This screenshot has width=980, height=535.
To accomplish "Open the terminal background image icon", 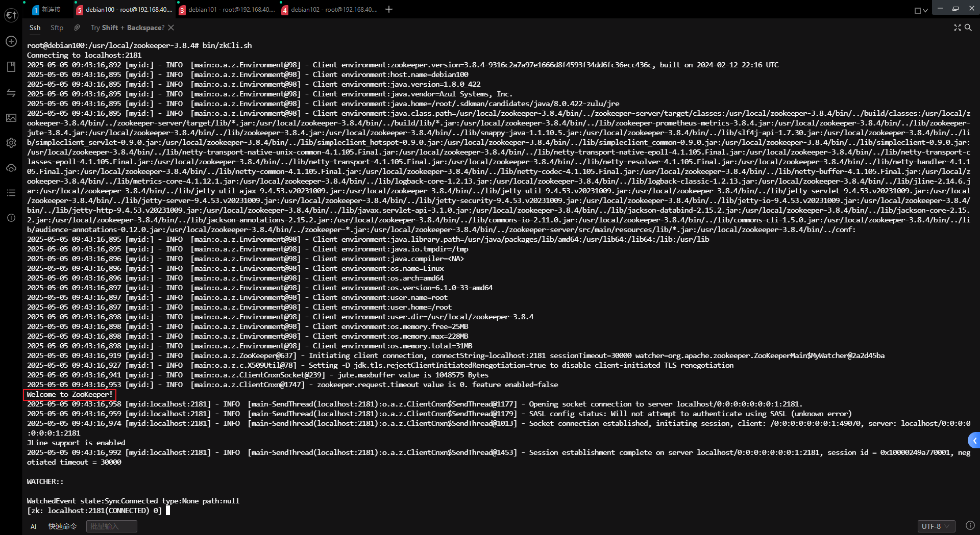I will coord(11,118).
